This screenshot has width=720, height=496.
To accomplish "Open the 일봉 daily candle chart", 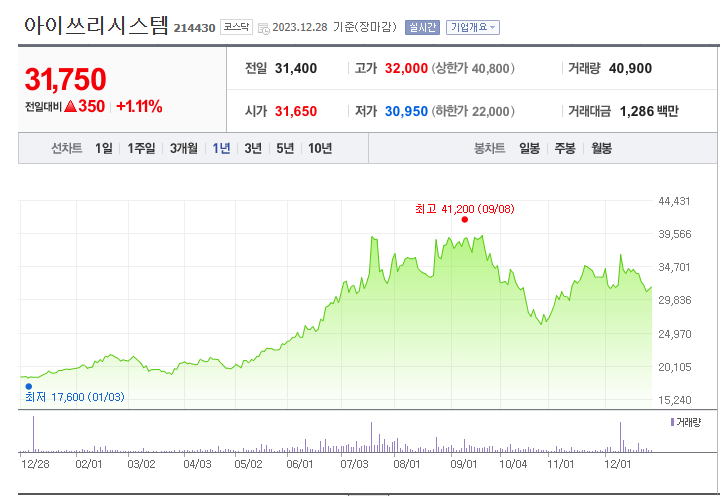I will coord(529,148).
